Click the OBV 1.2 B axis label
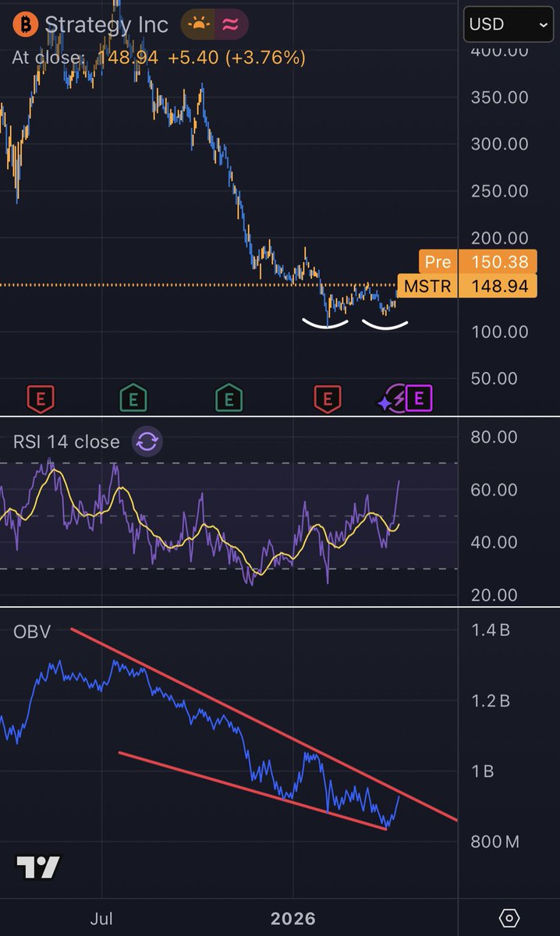 pos(491,700)
